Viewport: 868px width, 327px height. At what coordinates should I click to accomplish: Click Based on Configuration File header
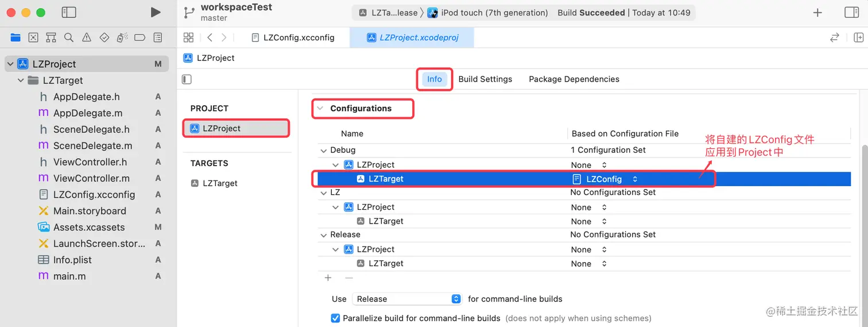click(x=625, y=133)
